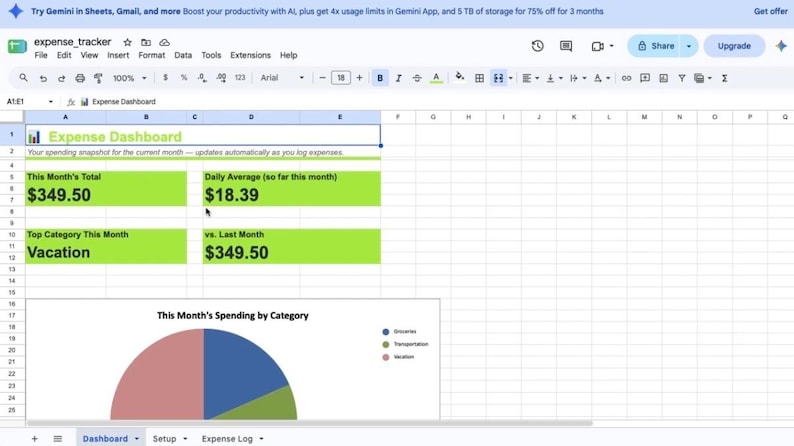Open Gemini side panel sparkle icon
794x446 pixels.
click(x=781, y=46)
